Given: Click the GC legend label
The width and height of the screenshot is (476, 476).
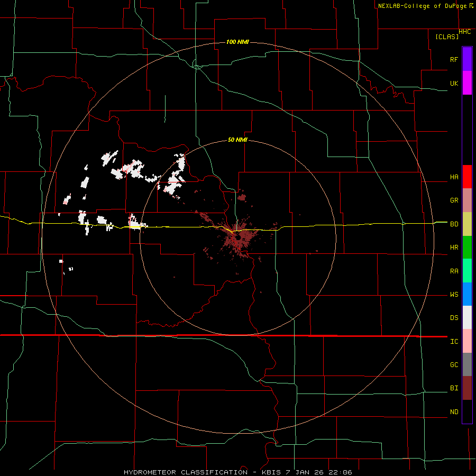Looking at the screenshot, I should (x=454, y=364).
